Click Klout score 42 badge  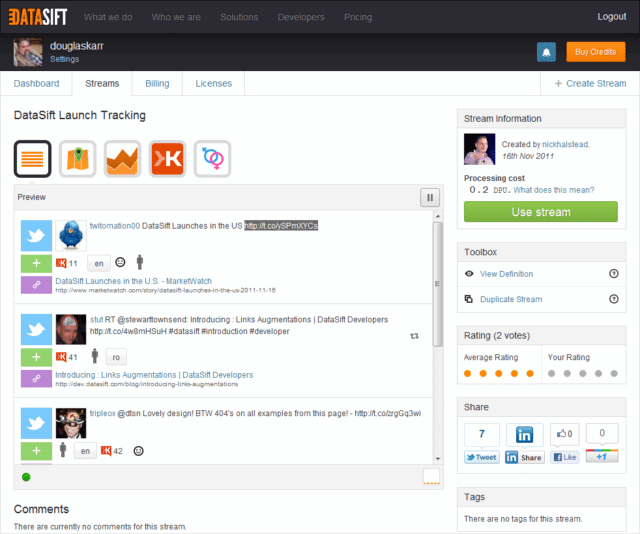tap(112, 451)
